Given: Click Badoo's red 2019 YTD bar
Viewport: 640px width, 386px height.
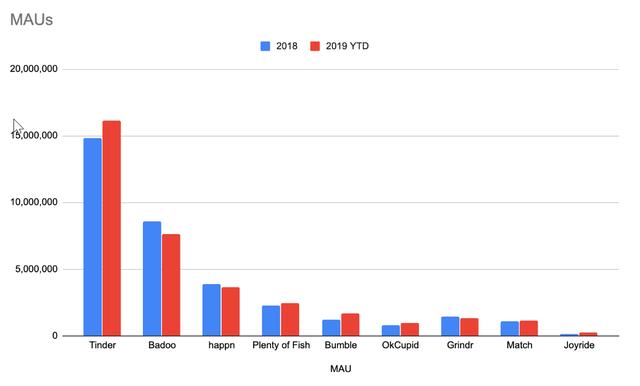Looking at the screenshot, I should tap(171, 285).
